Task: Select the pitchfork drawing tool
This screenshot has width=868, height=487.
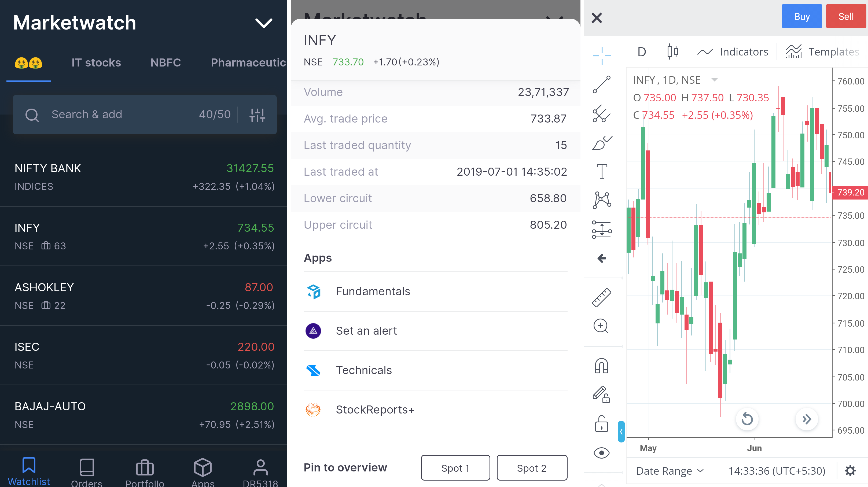Action: point(602,113)
